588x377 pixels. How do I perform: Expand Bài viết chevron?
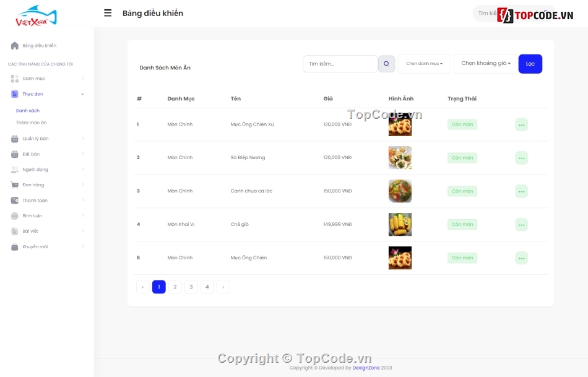[83, 231]
